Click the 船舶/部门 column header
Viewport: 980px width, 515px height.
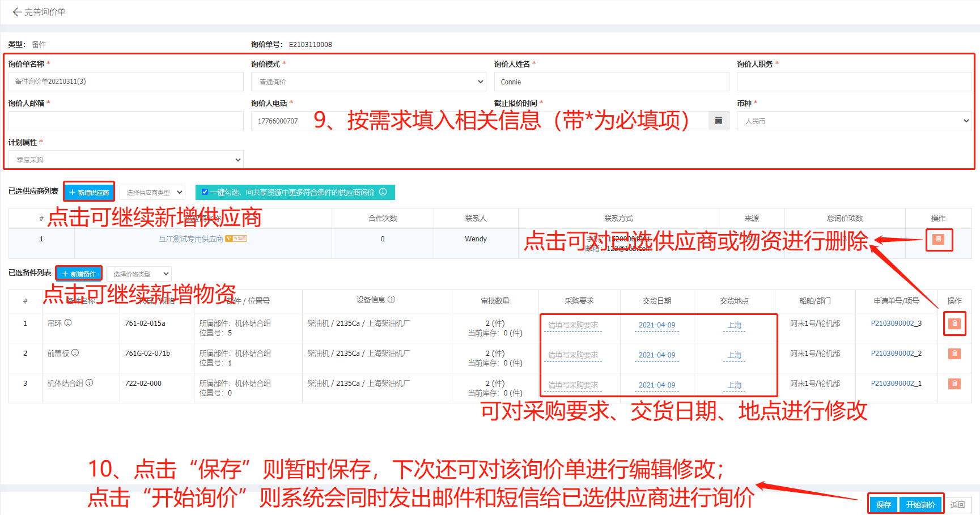click(815, 301)
